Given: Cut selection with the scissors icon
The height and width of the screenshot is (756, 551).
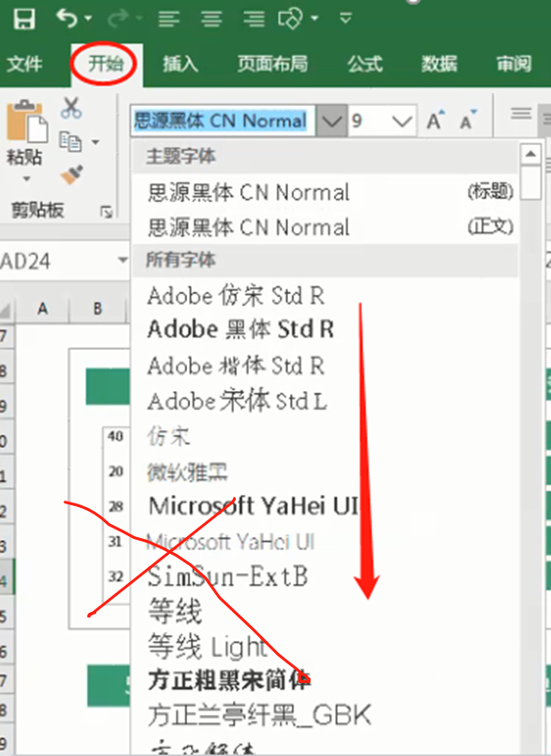Looking at the screenshot, I should pyautogui.click(x=71, y=108).
